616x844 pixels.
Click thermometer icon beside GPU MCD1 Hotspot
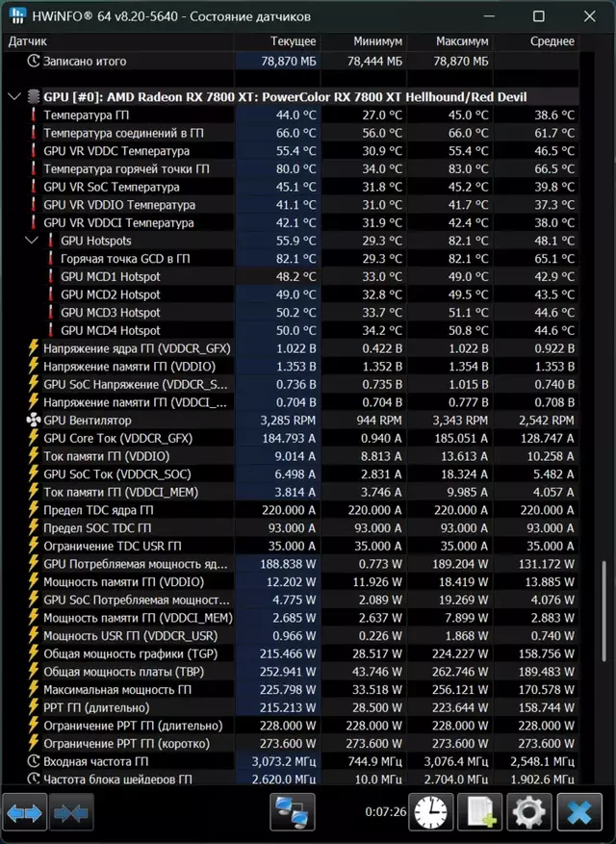(x=51, y=276)
